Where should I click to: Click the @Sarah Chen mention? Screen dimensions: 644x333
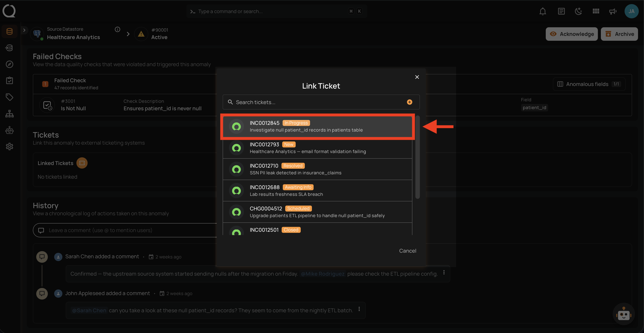point(89,311)
